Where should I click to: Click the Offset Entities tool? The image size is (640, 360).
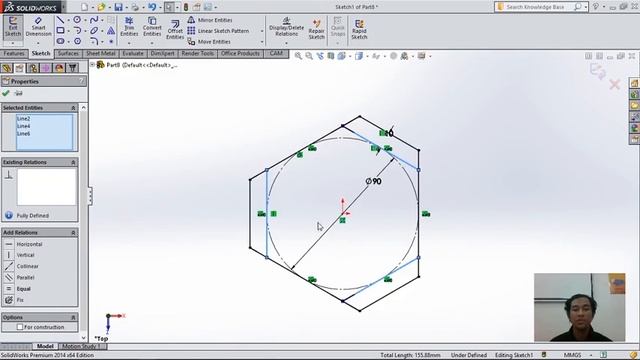click(175, 29)
